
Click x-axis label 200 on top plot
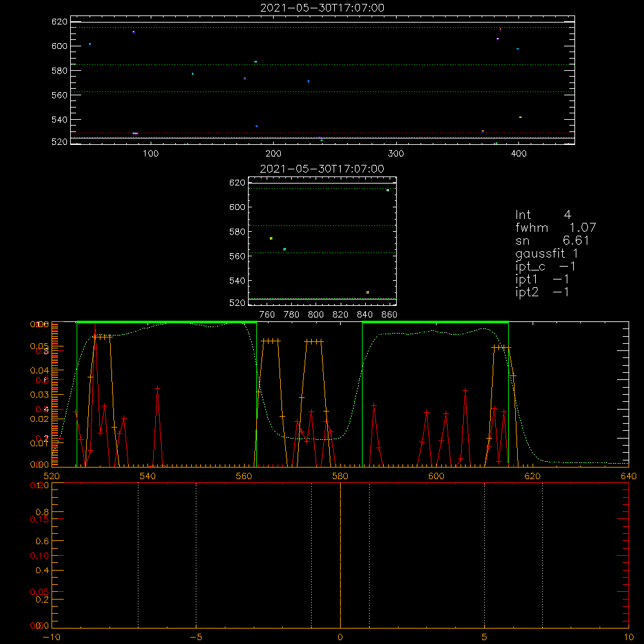pos(273,154)
